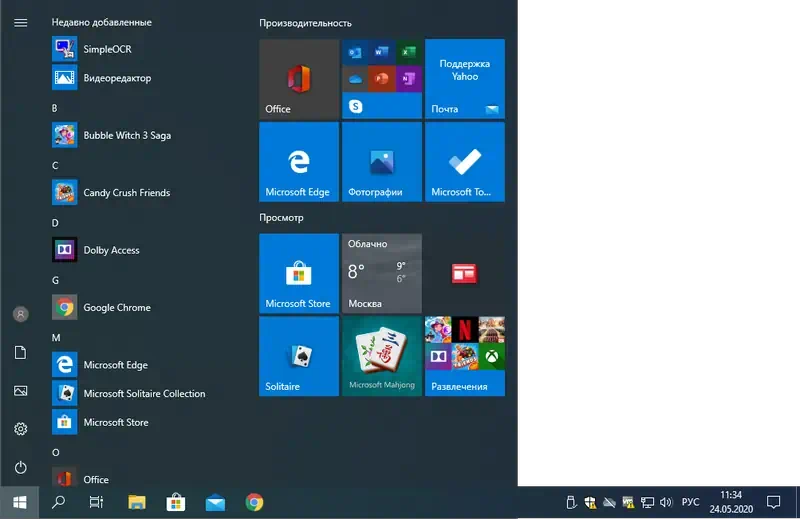Click the Windows Start button
The height and width of the screenshot is (519, 800).
(19, 502)
